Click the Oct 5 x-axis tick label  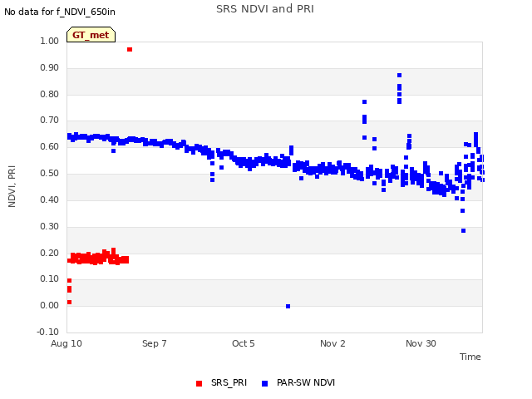click(x=244, y=343)
